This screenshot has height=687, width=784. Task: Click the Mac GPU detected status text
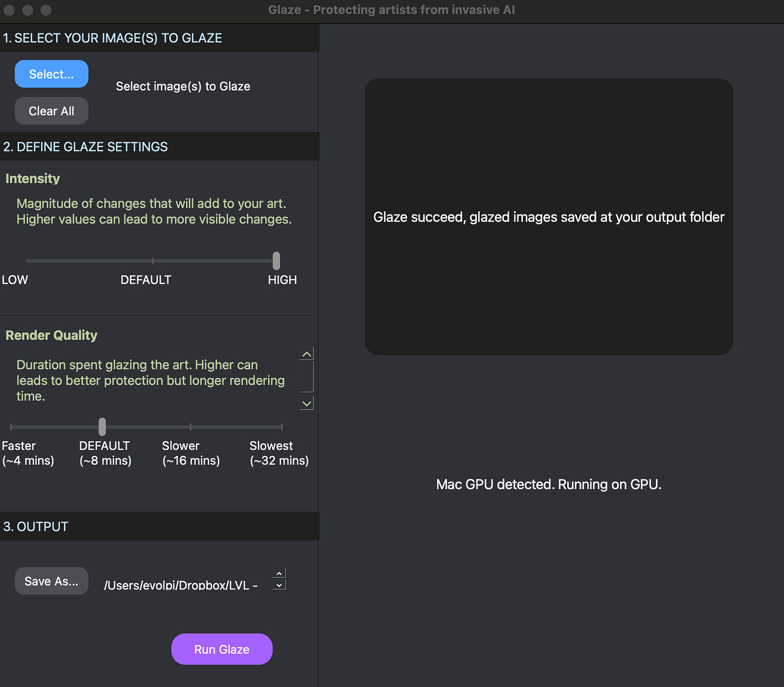[x=549, y=484]
